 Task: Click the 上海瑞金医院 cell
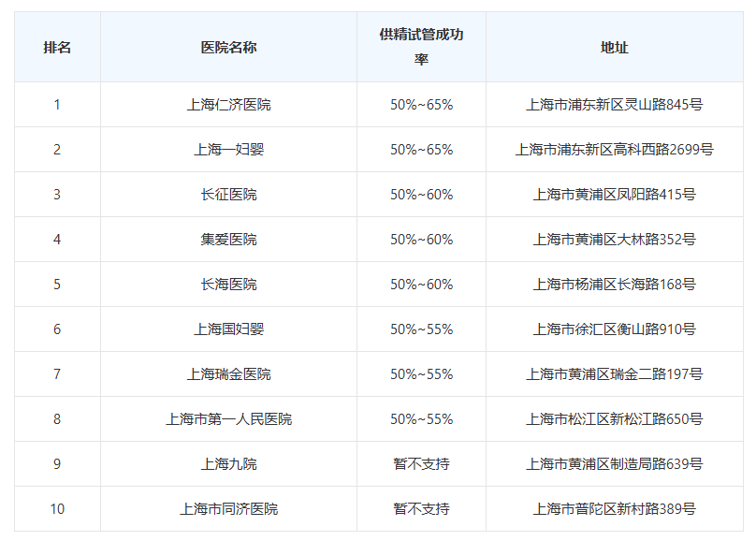(x=228, y=373)
